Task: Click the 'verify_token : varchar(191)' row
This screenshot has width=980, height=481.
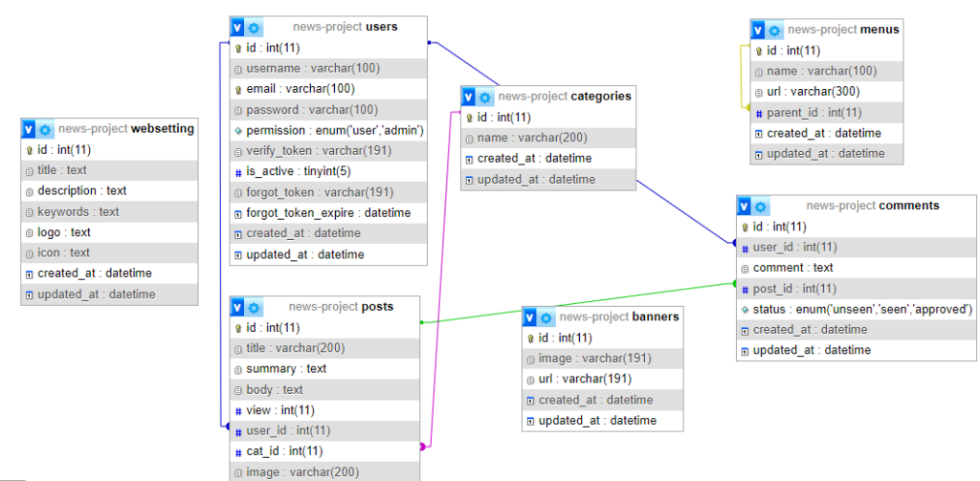Action: tap(329, 151)
